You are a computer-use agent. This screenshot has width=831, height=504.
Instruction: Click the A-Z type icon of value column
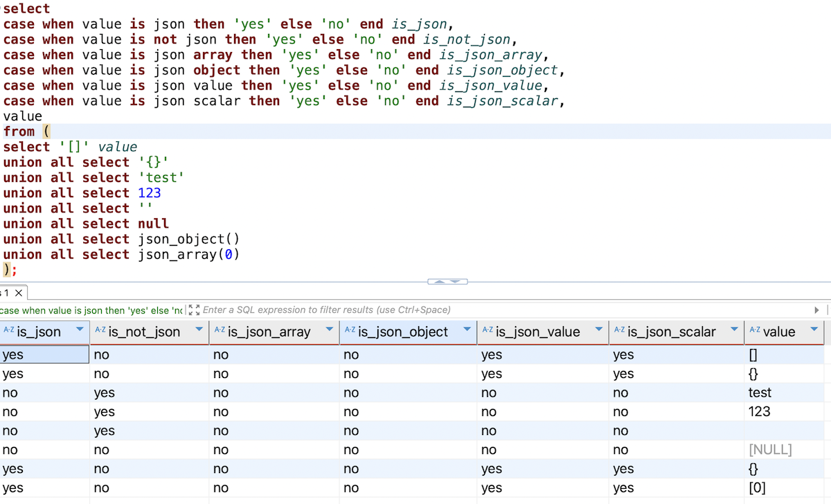tap(754, 331)
